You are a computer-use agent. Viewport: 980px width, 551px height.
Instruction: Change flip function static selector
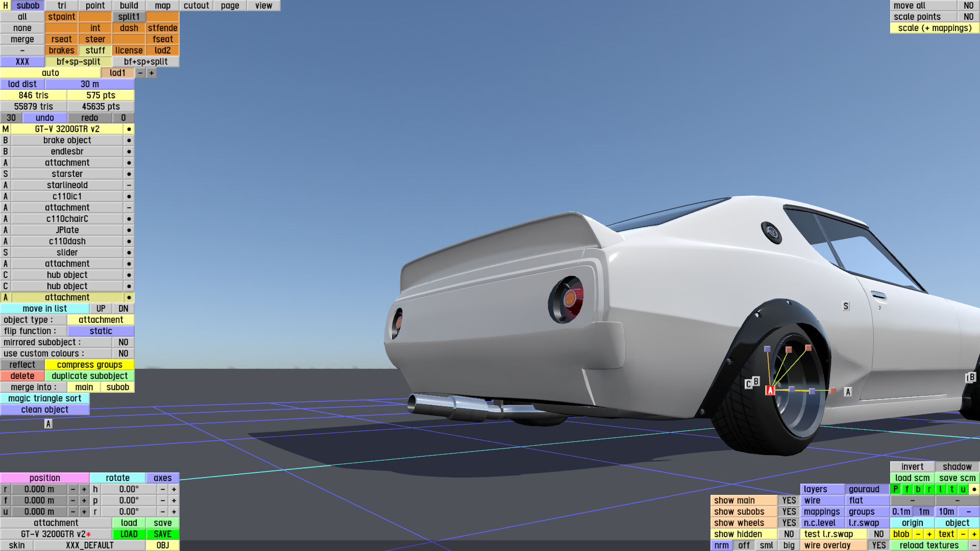(101, 331)
